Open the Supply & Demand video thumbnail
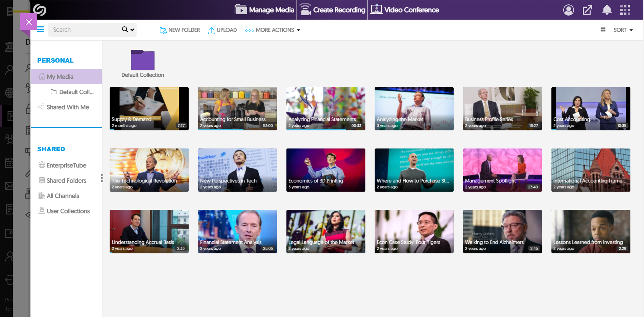This screenshot has height=317, width=644. [149, 108]
